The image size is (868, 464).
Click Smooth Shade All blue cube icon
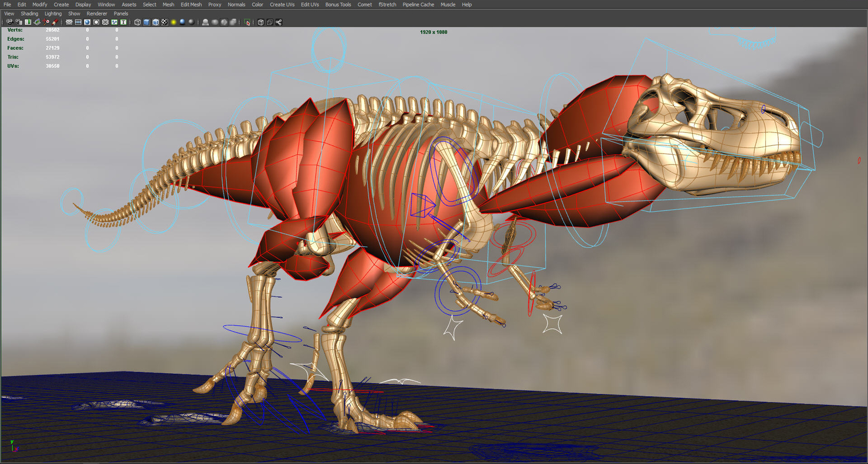(x=147, y=22)
